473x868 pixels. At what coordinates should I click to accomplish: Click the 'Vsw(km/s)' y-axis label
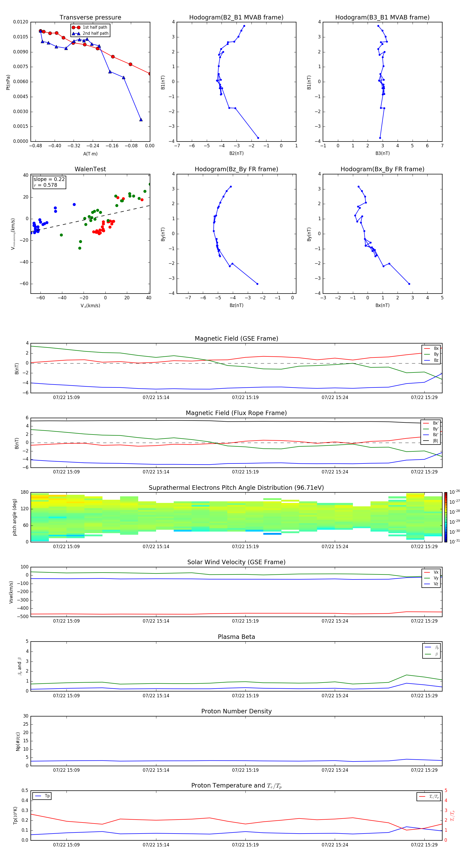point(11,592)
